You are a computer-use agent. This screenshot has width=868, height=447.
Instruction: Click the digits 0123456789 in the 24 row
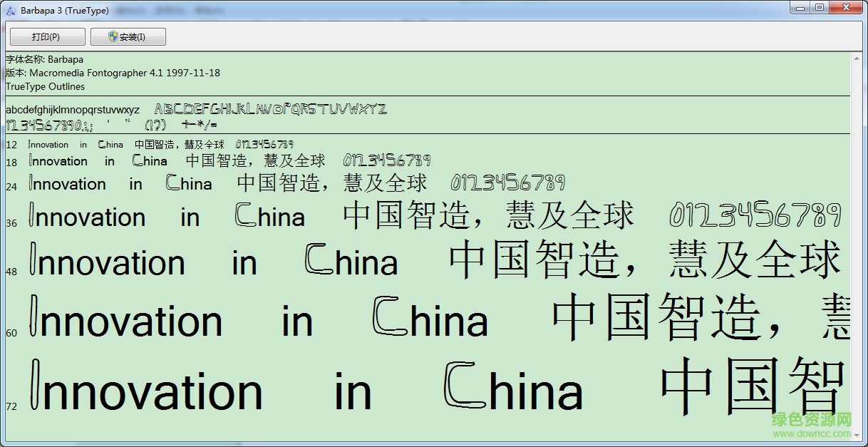(507, 183)
